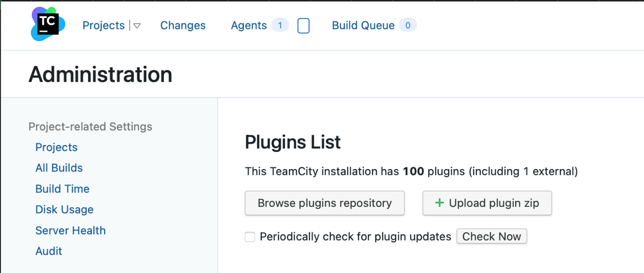
Task: Click Upload plugin zip button
Action: [487, 203]
